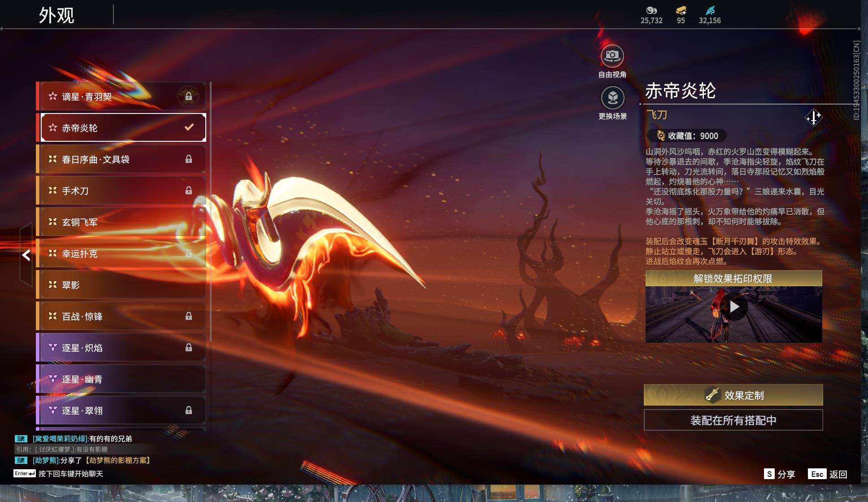The image size is (868, 502).
Task: Click the S 分享 share button
Action: pyautogui.click(x=780, y=474)
